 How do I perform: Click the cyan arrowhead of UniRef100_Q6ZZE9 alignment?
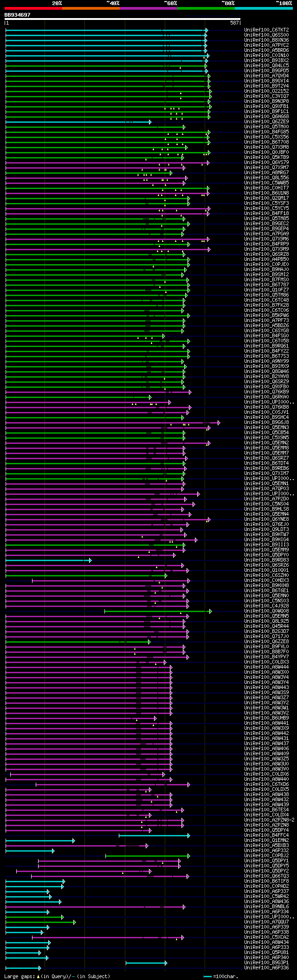pos(150,122)
